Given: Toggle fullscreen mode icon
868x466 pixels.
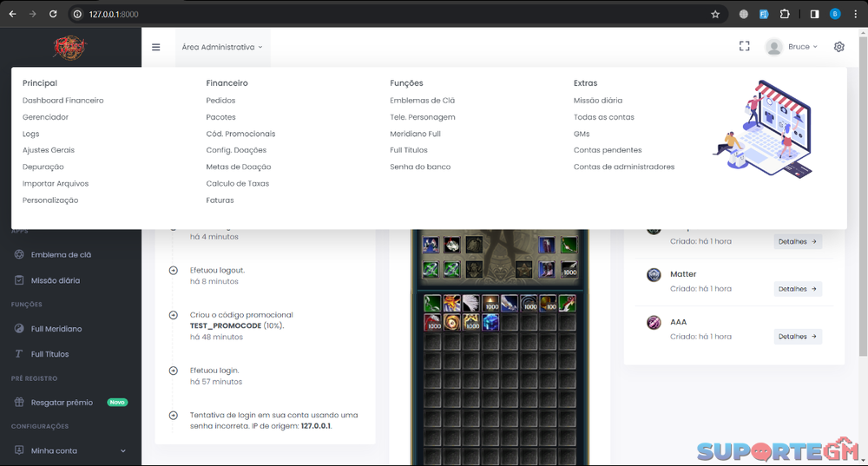Looking at the screenshot, I should point(744,46).
